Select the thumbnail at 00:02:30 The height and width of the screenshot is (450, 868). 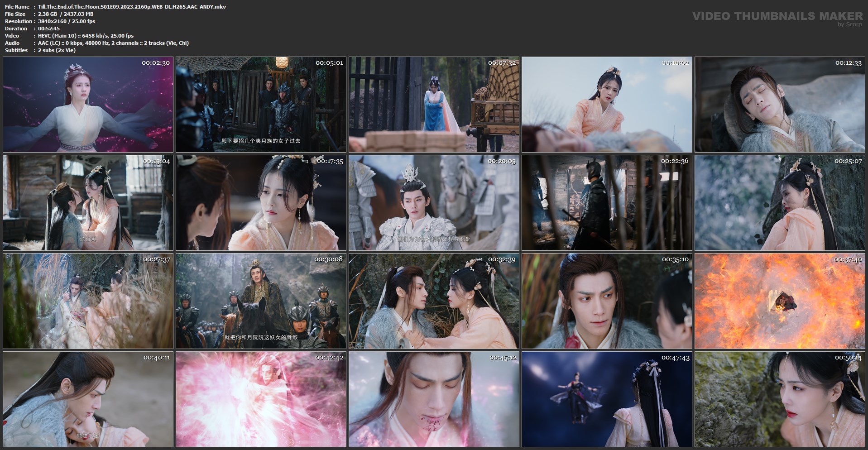88,105
